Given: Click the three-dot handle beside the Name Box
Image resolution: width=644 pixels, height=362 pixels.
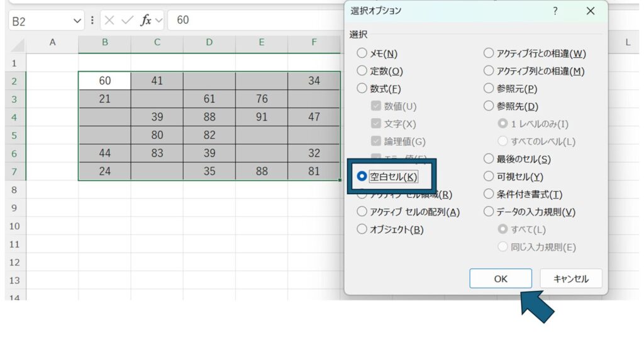Looking at the screenshot, I should (x=92, y=20).
